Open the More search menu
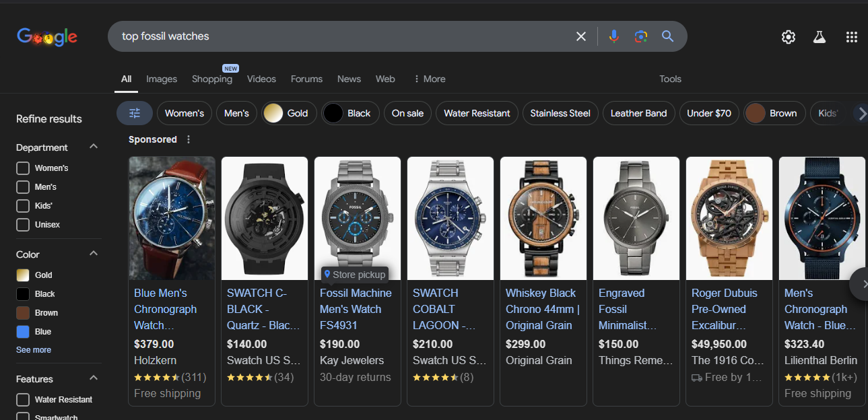Image resolution: width=868 pixels, height=420 pixels. tap(429, 79)
